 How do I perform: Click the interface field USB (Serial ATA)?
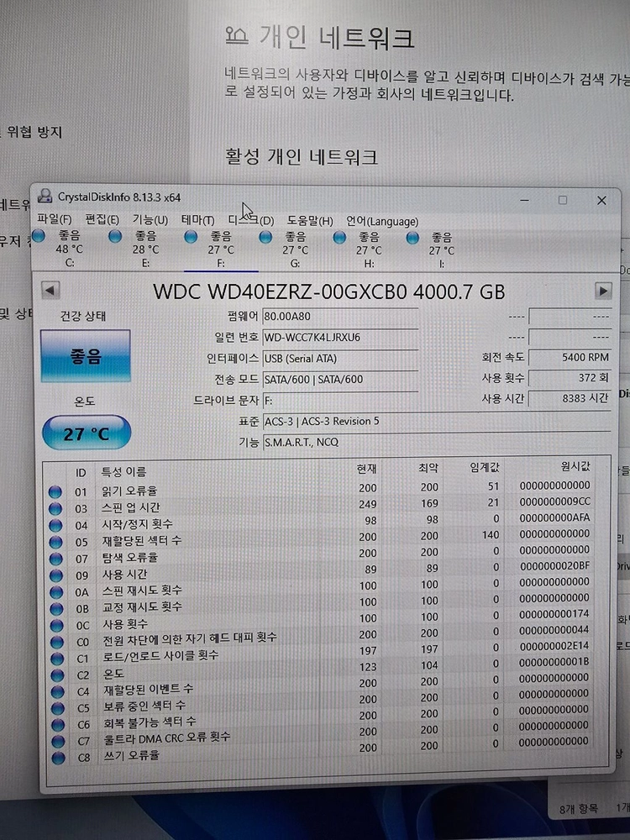[340, 358]
